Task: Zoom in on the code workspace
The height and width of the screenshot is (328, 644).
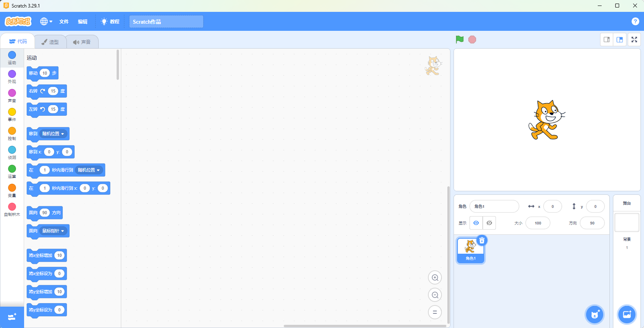Action: click(x=435, y=278)
